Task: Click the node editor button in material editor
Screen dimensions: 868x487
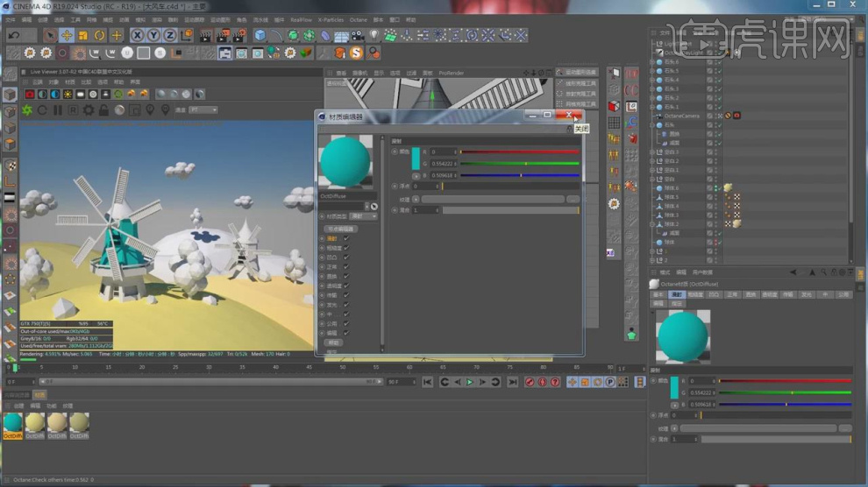Action: tap(340, 229)
